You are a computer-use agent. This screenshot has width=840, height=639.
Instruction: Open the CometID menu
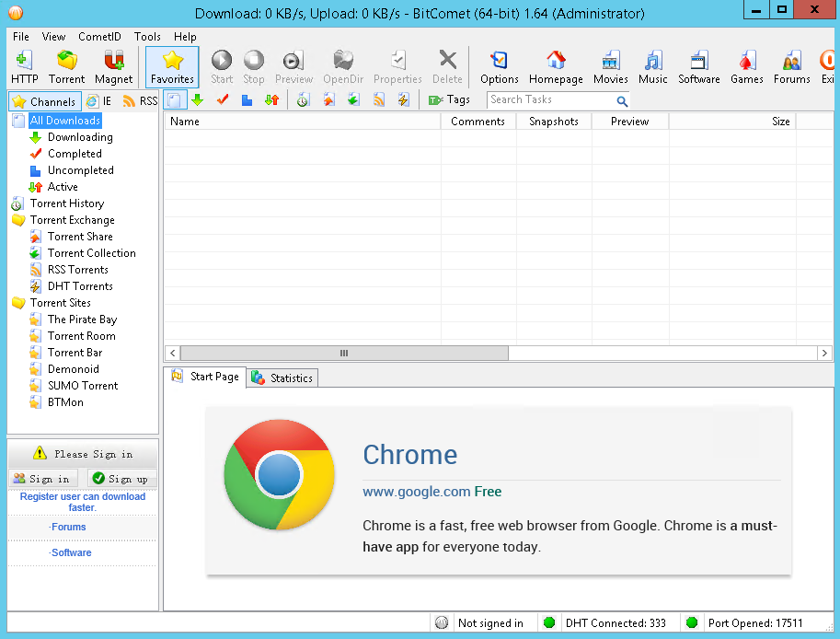[x=99, y=37]
